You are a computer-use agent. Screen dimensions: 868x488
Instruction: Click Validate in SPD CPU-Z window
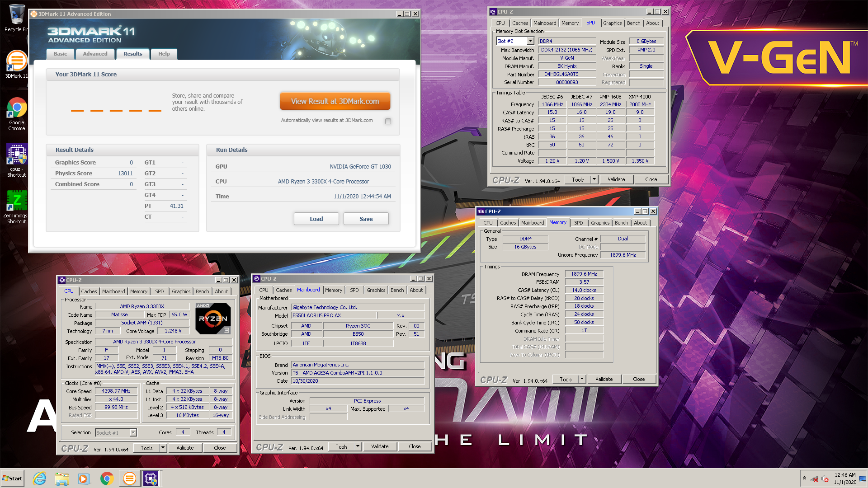(616, 179)
